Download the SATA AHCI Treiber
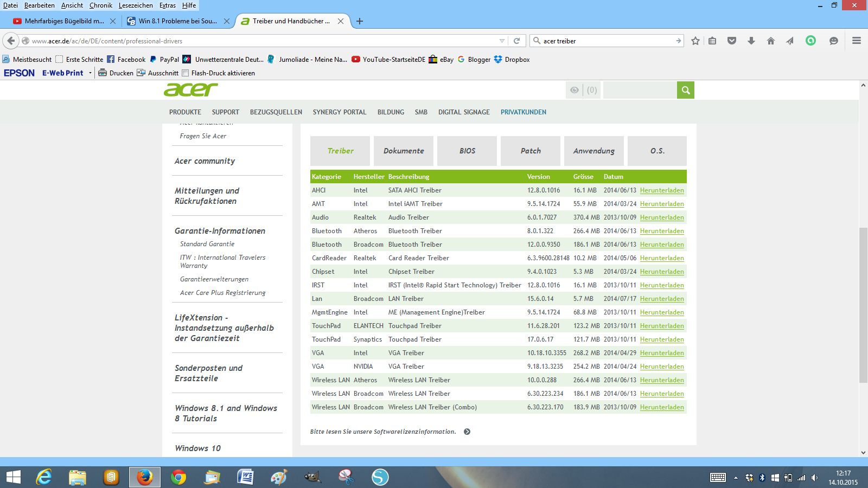Image resolution: width=868 pixels, height=488 pixels. (x=662, y=190)
